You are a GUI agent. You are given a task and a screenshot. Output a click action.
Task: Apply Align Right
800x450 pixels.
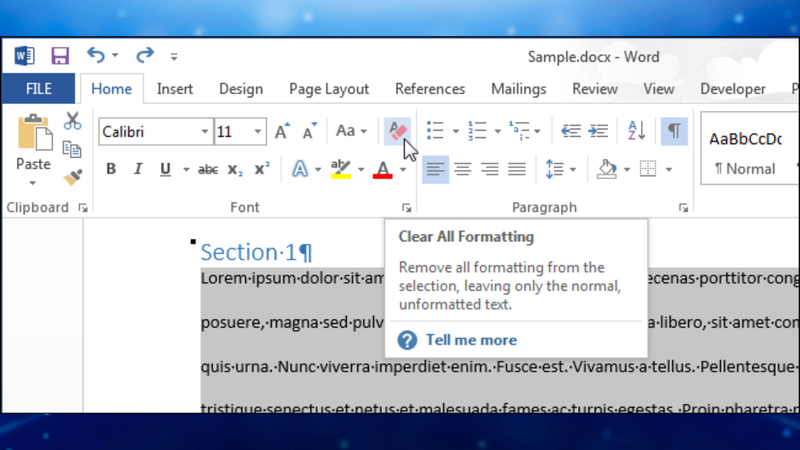(490, 169)
